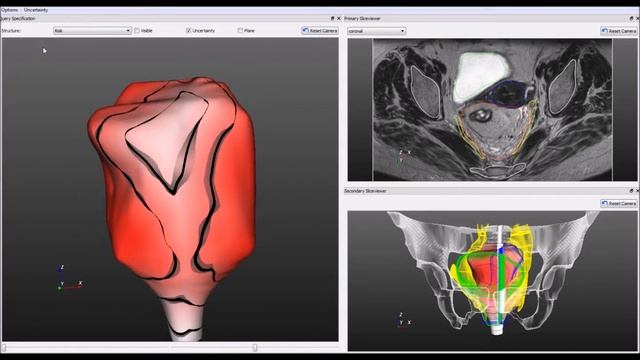Open the coronal orientation dropdown
Image resolution: width=640 pixels, height=360 pixels.
coord(376,31)
